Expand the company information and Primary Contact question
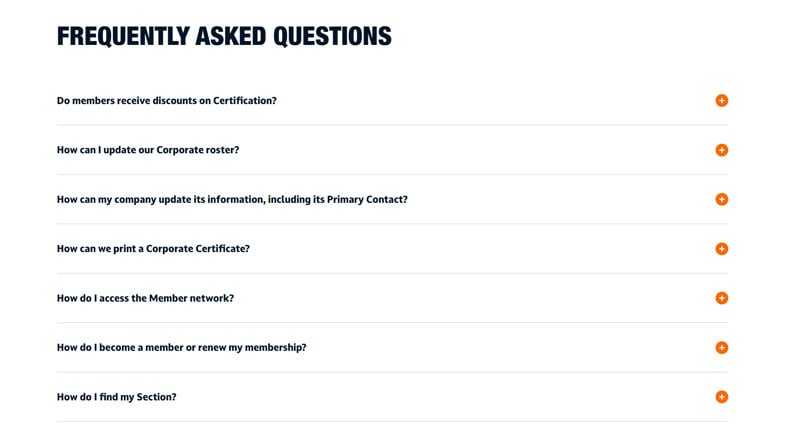 click(232, 199)
